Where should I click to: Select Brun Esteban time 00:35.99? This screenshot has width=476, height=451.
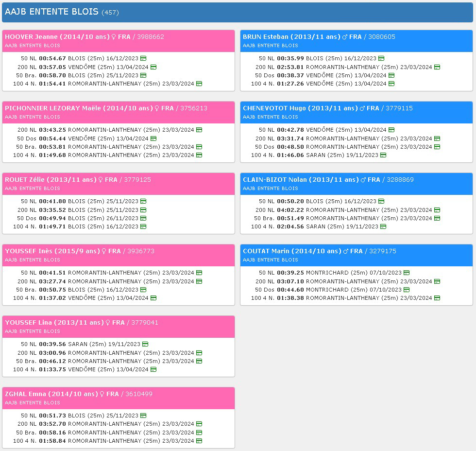click(290, 58)
